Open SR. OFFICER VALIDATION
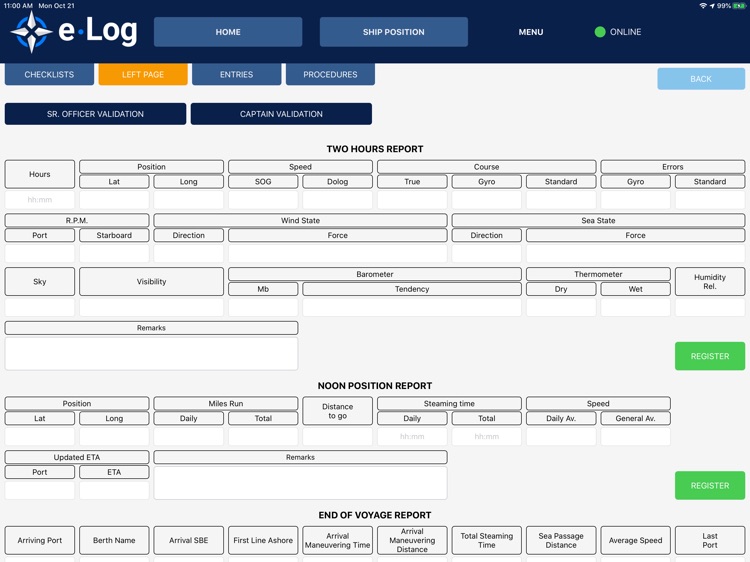The height and width of the screenshot is (562, 750). tap(95, 114)
